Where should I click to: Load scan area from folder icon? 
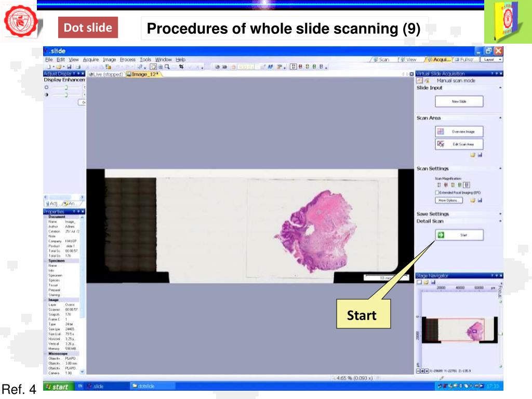(473, 155)
